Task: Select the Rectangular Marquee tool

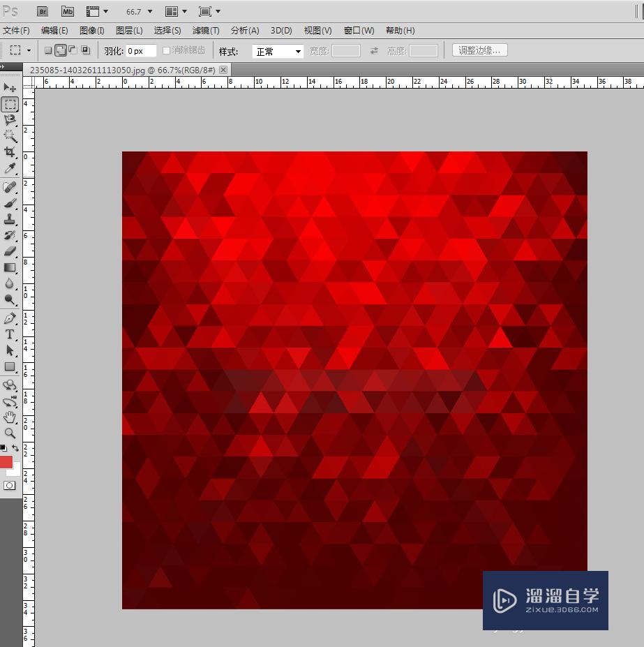Action: [10, 104]
